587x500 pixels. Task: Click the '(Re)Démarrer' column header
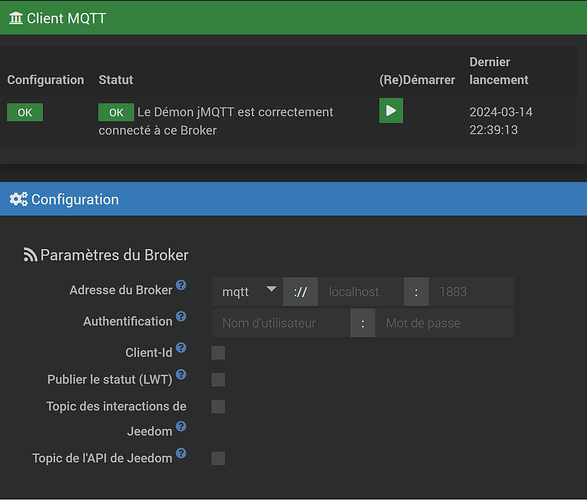pyautogui.click(x=417, y=80)
